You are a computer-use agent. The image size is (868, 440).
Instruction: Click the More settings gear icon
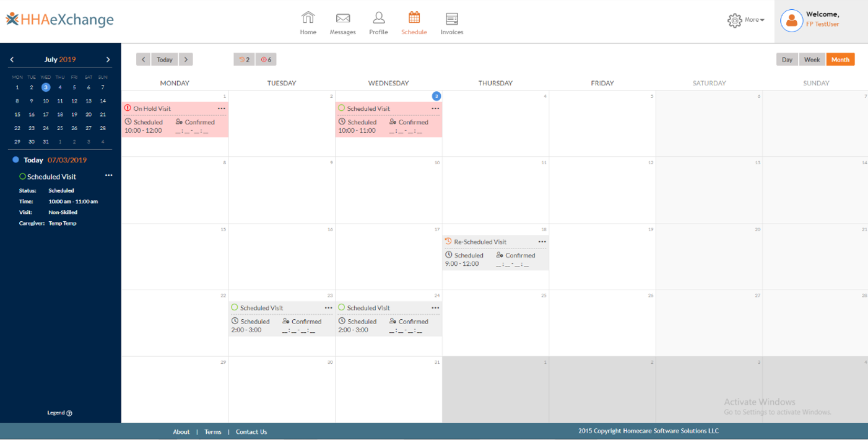[734, 20]
